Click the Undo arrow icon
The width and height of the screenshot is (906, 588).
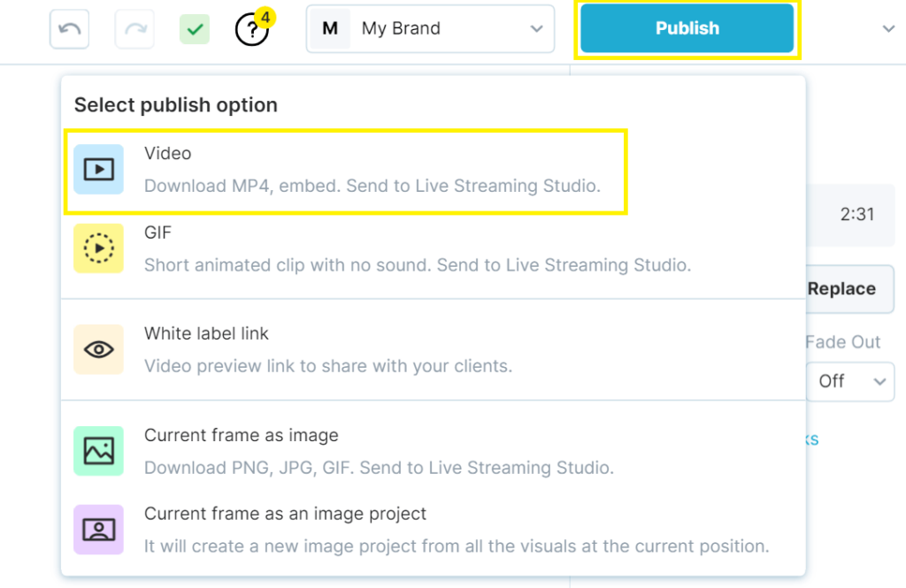[x=68, y=28]
